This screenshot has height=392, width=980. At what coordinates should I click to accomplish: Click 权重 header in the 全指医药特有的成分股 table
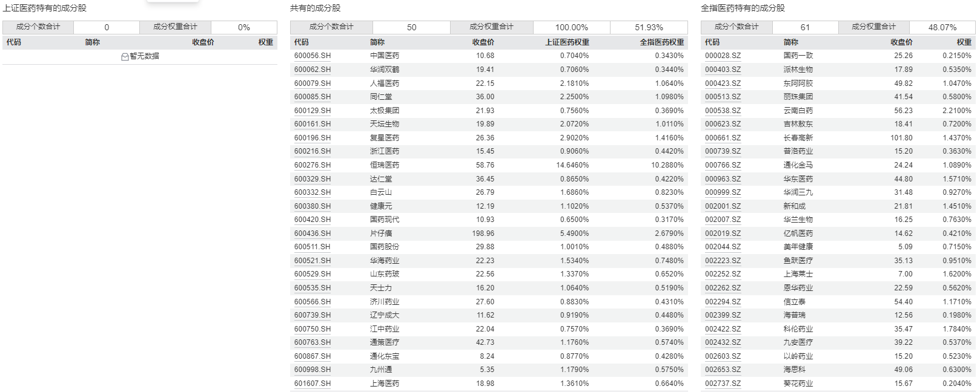click(964, 42)
